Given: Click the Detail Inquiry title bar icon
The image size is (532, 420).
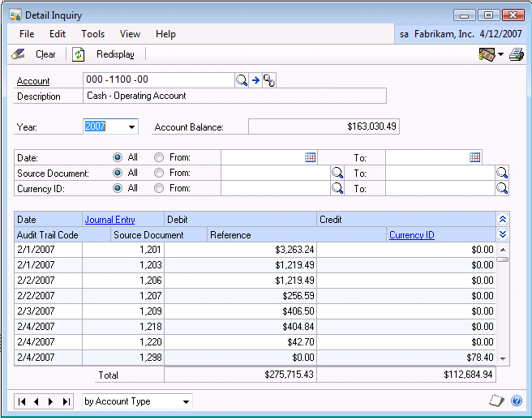Looking at the screenshot, I should pyautogui.click(x=15, y=15).
